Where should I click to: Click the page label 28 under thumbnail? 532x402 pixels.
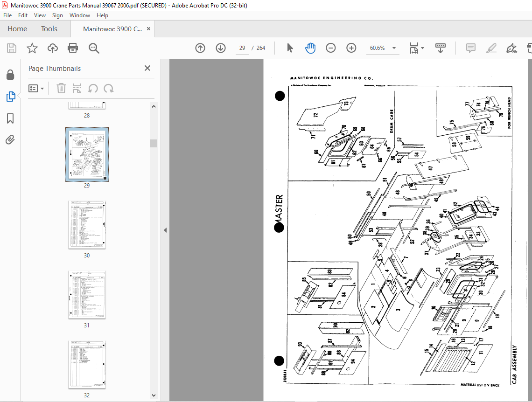[x=87, y=116]
